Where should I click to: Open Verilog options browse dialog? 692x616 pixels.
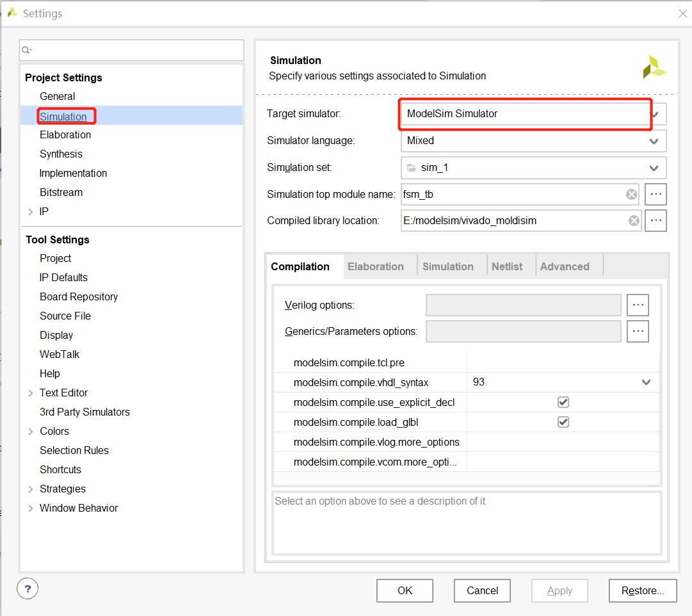click(638, 305)
